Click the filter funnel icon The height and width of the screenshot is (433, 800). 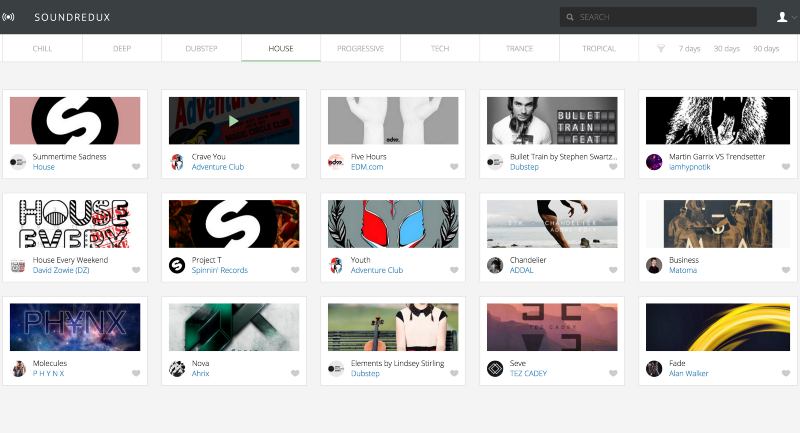click(661, 48)
